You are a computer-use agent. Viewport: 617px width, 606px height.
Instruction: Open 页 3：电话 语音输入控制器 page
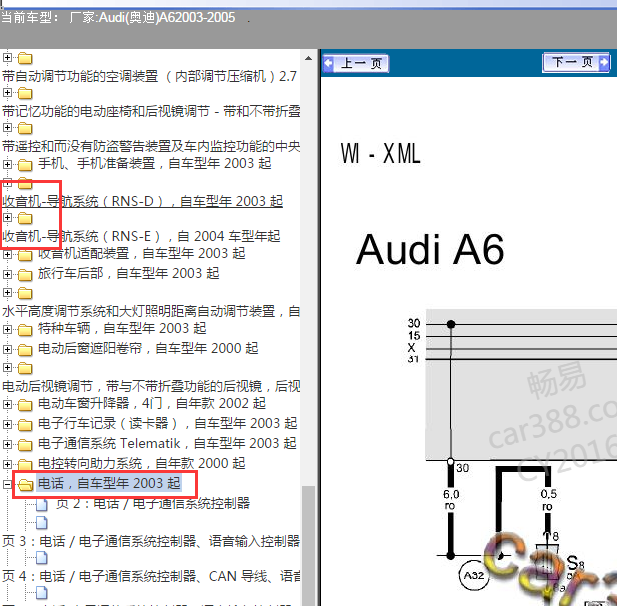[x=151, y=541]
